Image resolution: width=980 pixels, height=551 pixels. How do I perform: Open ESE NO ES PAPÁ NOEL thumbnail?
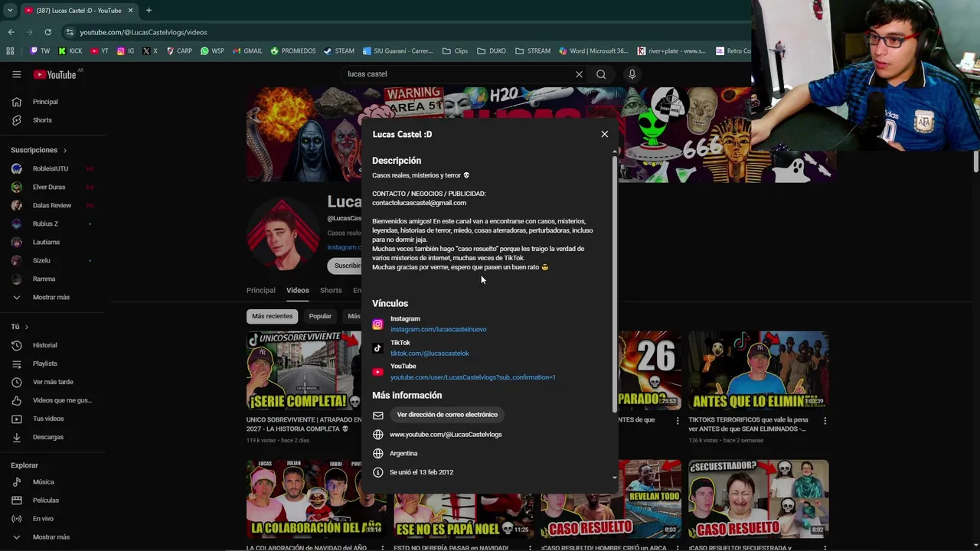463,499
